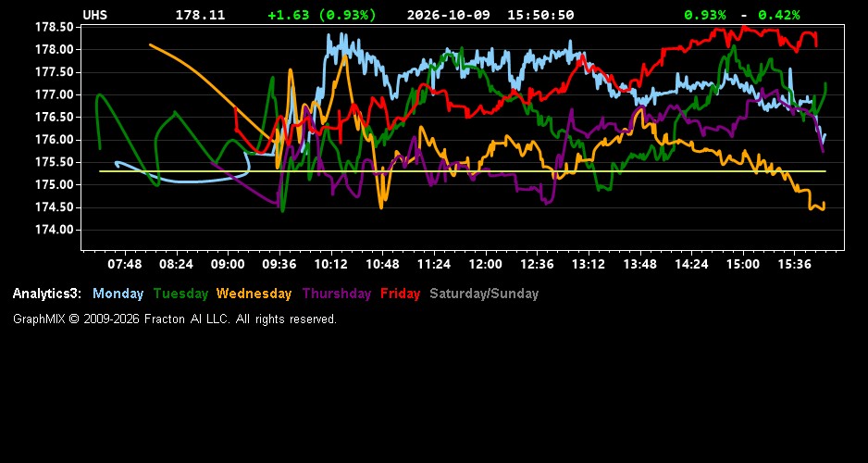868x463 pixels.
Task: Click the 10:48 time axis label
Action: pyautogui.click(x=382, y=264)
